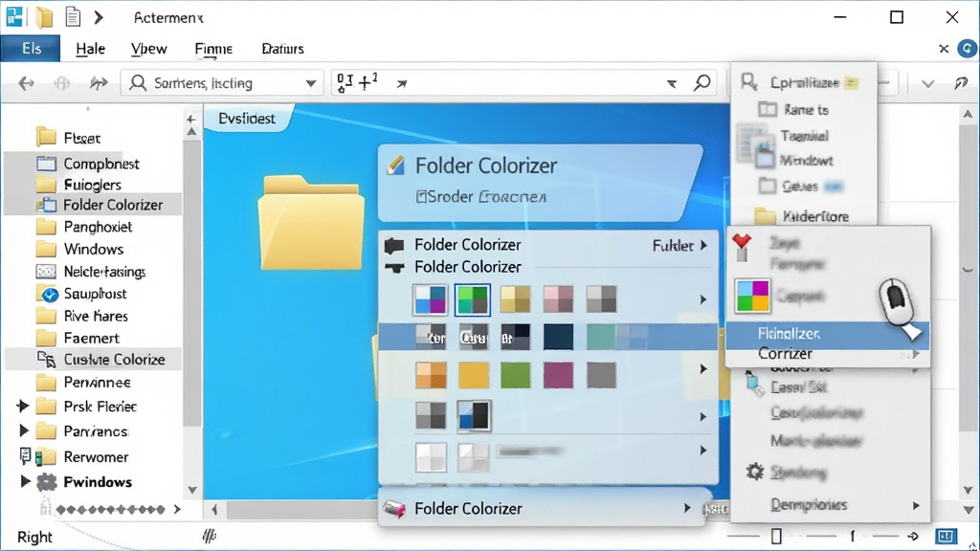980x551 pixels.
Task: Click the back navigation arrow
Action: tap(26, 83)
